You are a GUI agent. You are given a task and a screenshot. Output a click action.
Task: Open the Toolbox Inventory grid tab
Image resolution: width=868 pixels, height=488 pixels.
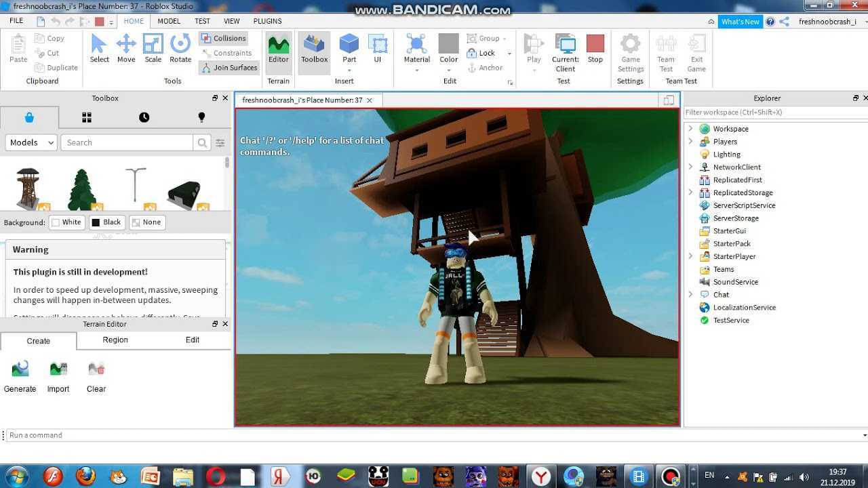87,117
